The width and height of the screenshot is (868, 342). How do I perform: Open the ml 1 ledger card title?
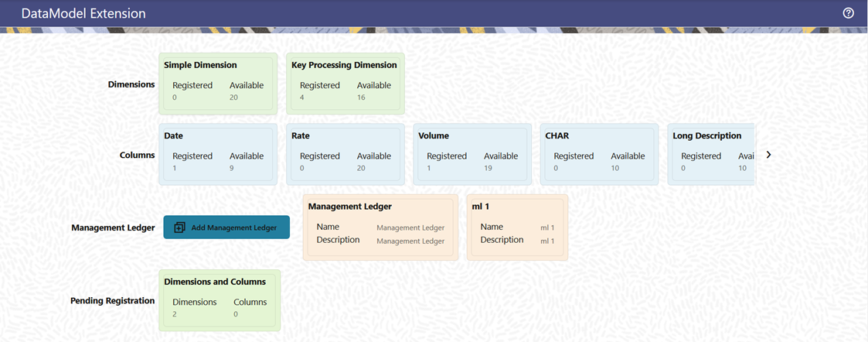481,206
